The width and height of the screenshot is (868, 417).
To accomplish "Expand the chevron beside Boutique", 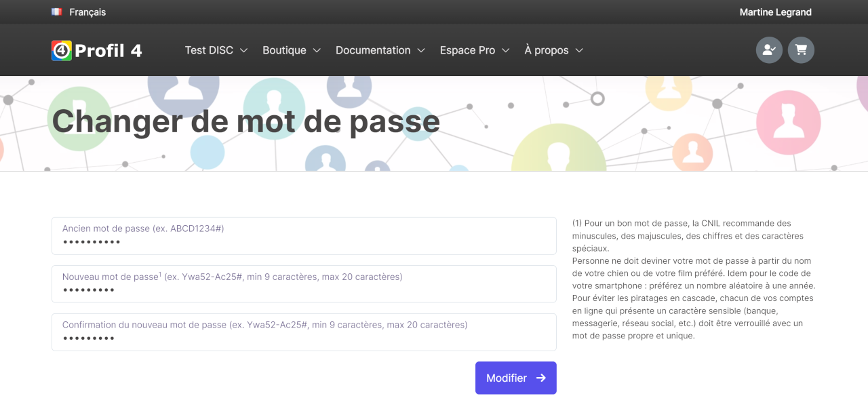I will click(317, 51).
